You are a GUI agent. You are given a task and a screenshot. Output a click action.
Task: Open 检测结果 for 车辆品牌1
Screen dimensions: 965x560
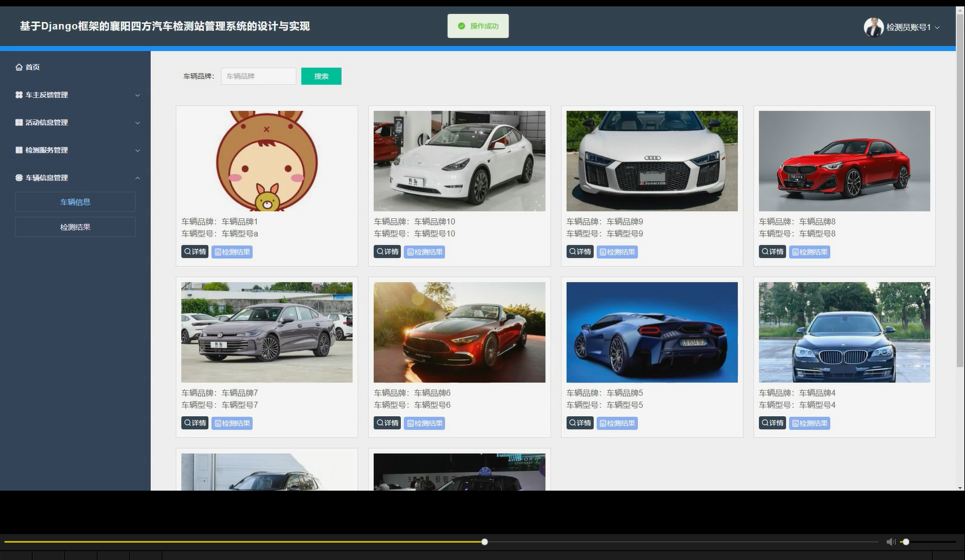(232, 252)
